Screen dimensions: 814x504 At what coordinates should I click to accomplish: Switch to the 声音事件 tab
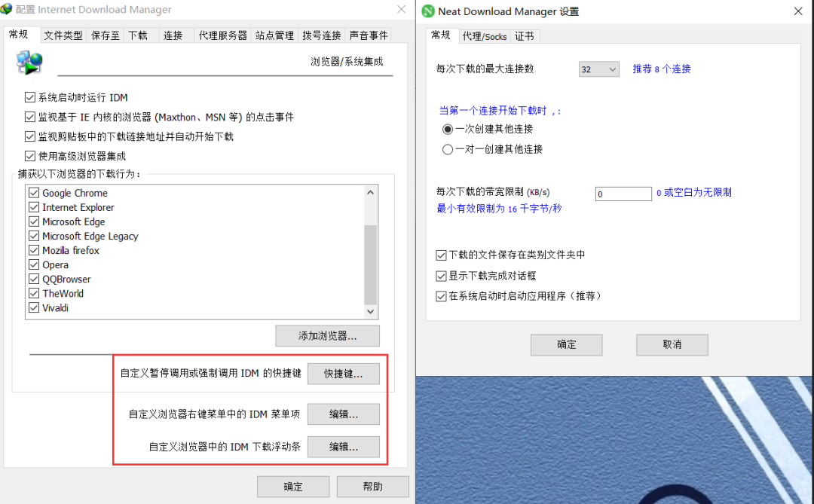[x=369, y=35]
